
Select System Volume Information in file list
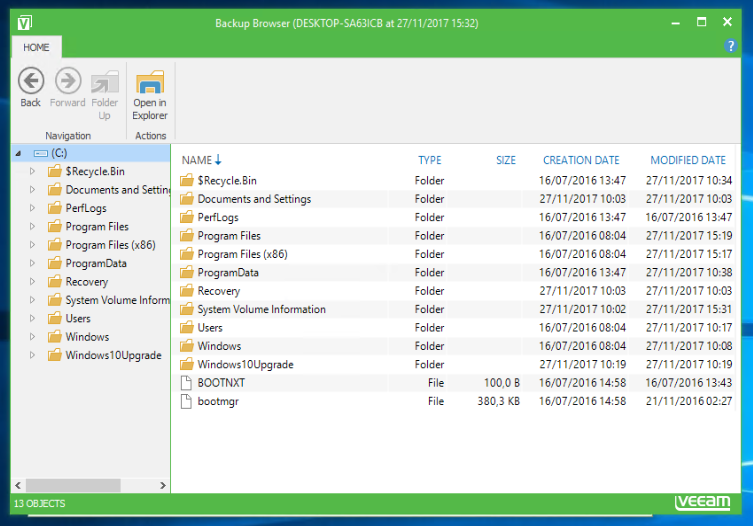(x=456, y=309)
